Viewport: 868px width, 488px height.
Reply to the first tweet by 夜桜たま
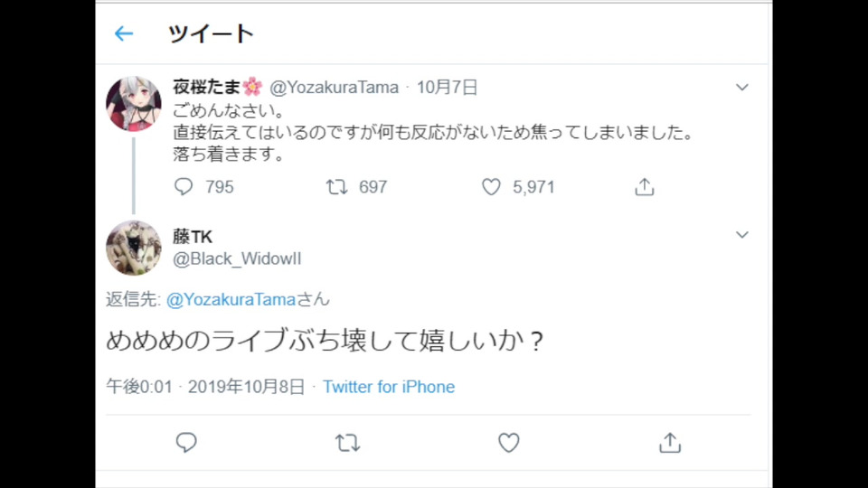184,187
